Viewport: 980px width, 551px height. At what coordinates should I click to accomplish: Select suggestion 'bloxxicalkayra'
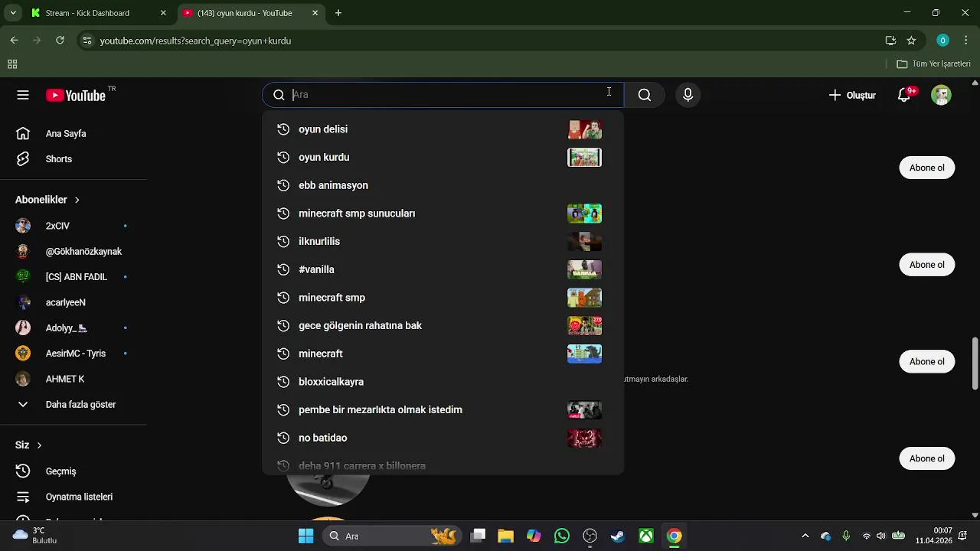point(443,382)
